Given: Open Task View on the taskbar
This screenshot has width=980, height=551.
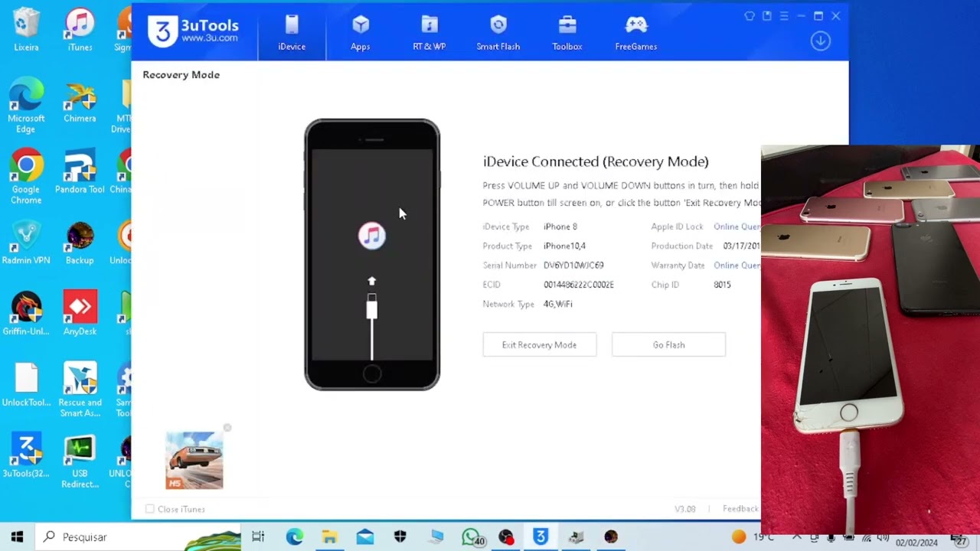Looking at the screenshot, I should [x=258, y=537].
